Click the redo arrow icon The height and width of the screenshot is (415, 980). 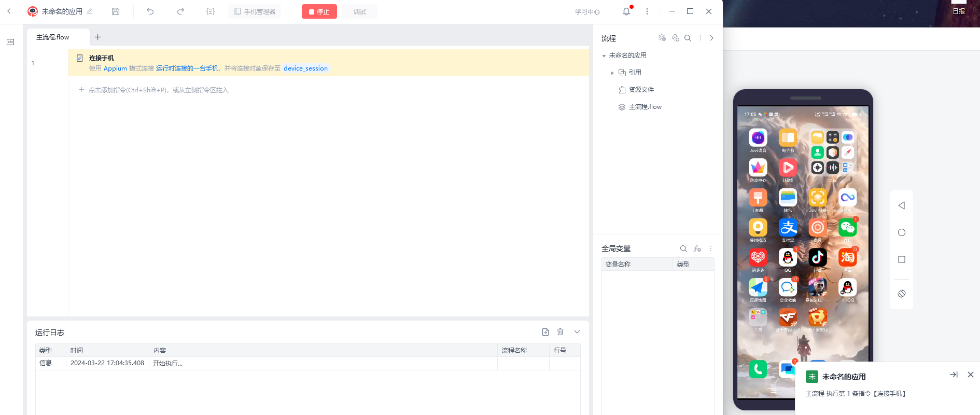(x=180, y=11)
